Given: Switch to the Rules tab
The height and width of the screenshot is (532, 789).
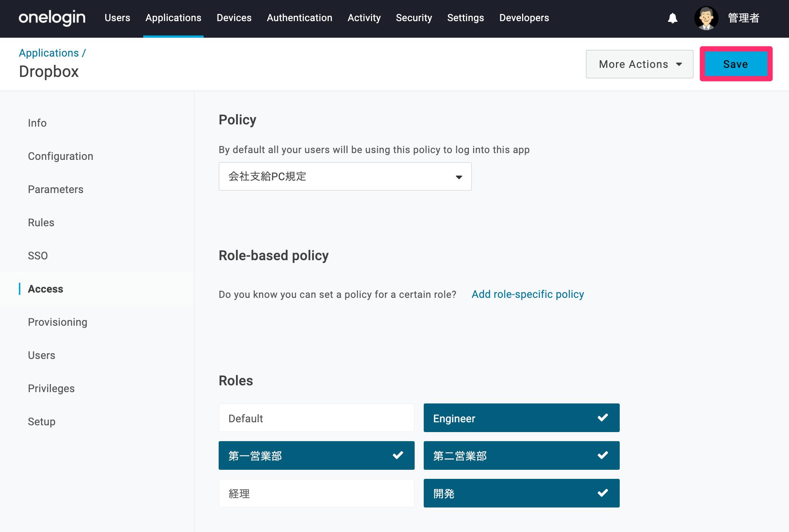Looking at the screenshot, I should pos(41,222).
